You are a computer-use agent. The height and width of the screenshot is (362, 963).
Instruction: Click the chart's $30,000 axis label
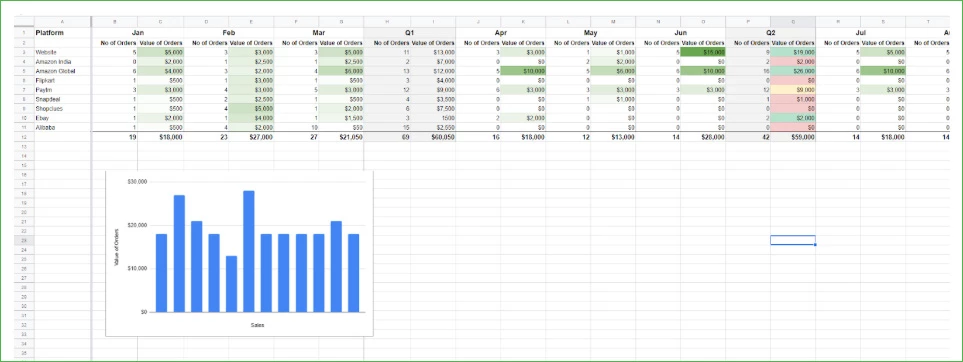click(x=137, y=182)
